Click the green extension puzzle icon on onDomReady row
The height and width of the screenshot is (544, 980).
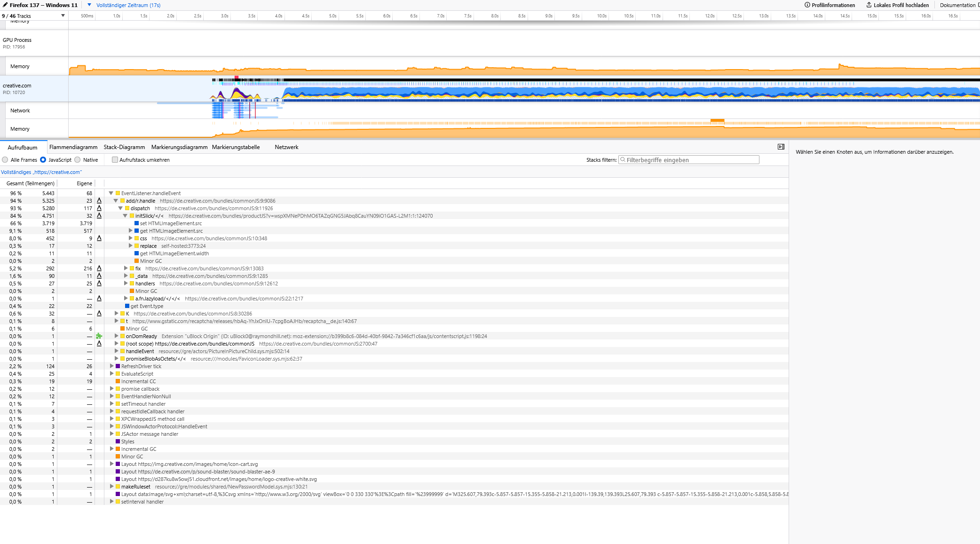point(99,336)
